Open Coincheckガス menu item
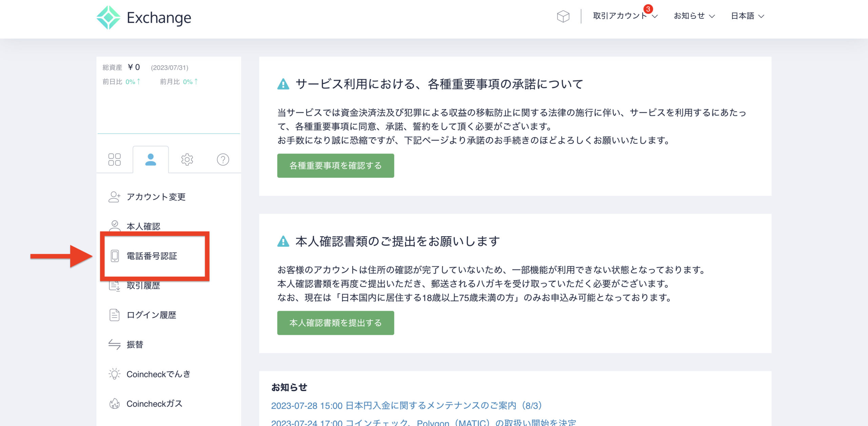Image resolution: width=868 pixels, height=426 pixels. pos(145,404)
